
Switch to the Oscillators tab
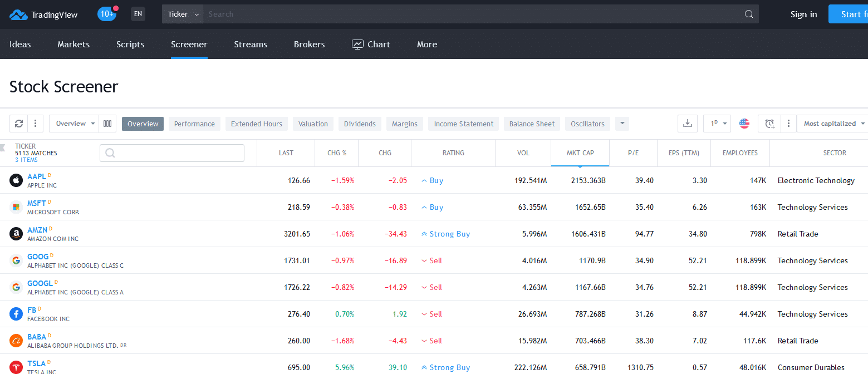tap(587, 124)
